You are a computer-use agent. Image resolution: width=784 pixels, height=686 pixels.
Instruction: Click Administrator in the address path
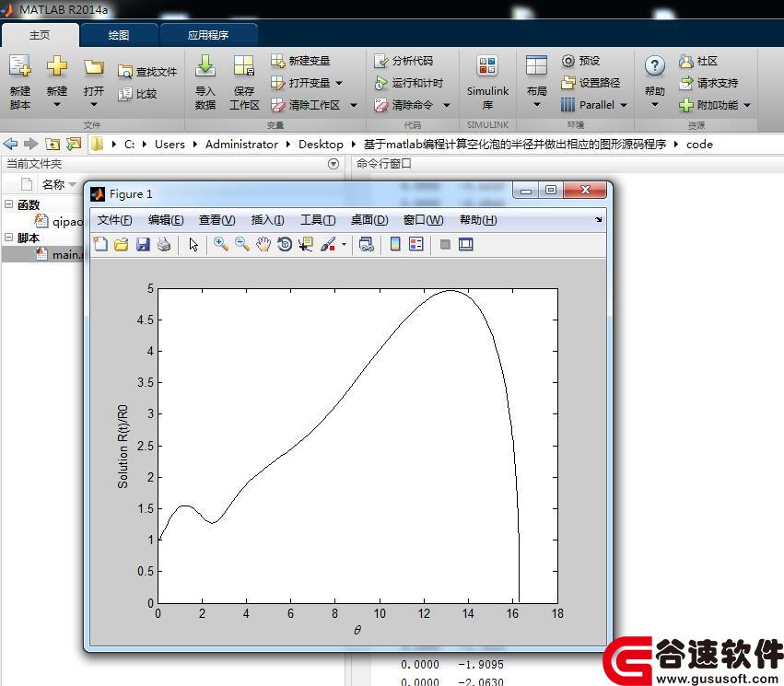pyautogui.click(x=241, y=145)
